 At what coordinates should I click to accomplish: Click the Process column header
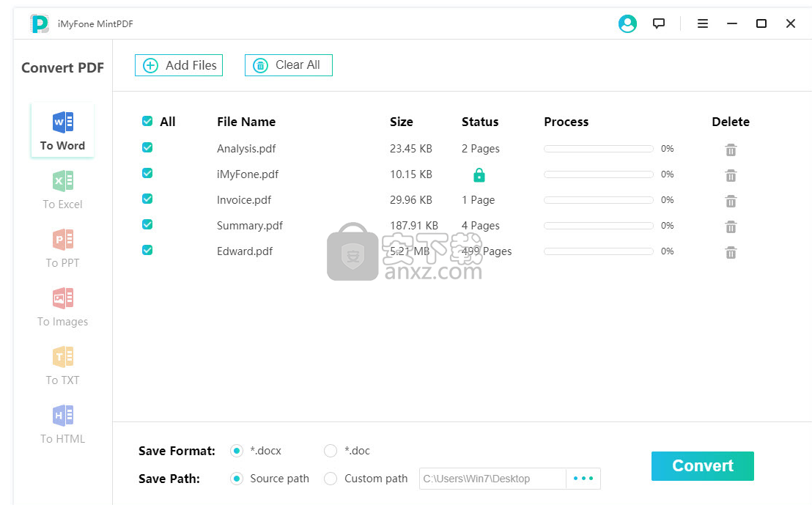566,122
